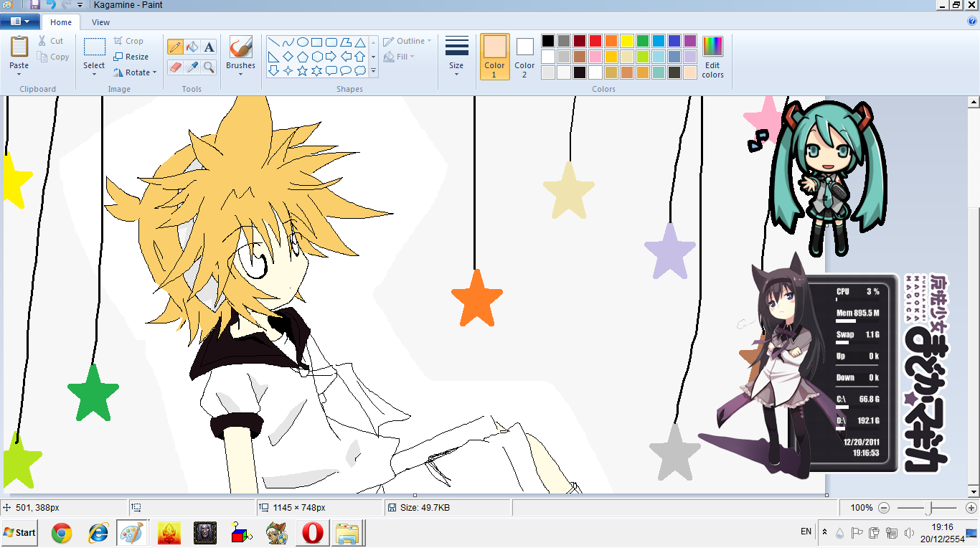Select the Eraser tool
The height and width of the screenshot is (548, 980).
point(175,67)
